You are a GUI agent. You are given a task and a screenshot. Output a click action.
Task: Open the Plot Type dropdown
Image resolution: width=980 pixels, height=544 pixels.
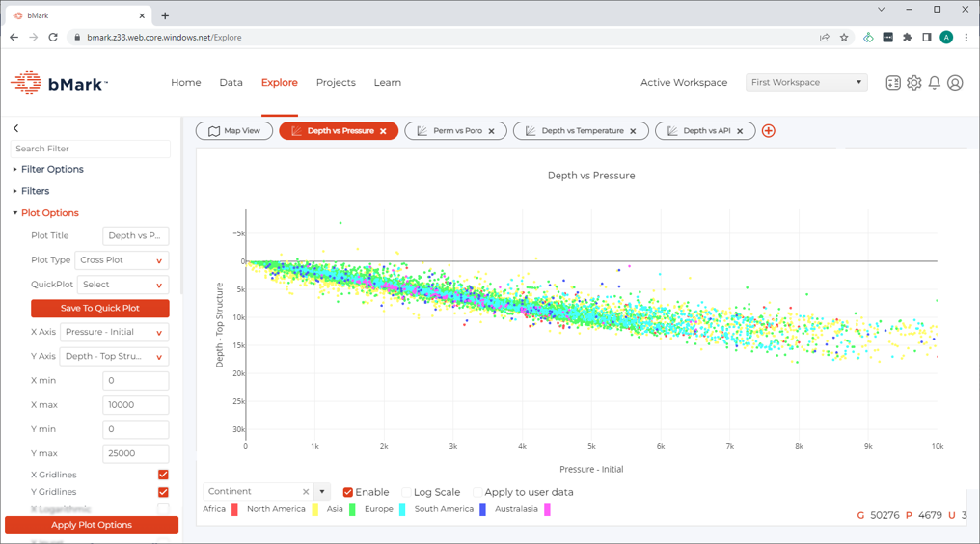tap(122, 260)
